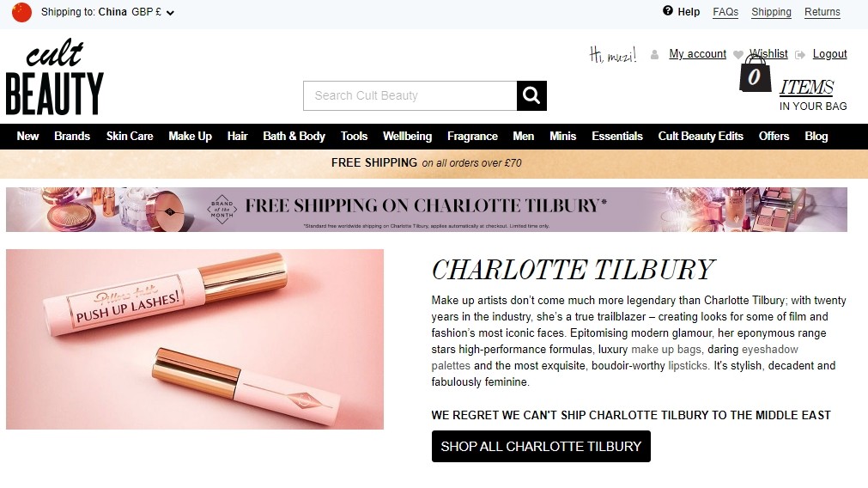Click the heart Wishlist icon

(737, 54)
